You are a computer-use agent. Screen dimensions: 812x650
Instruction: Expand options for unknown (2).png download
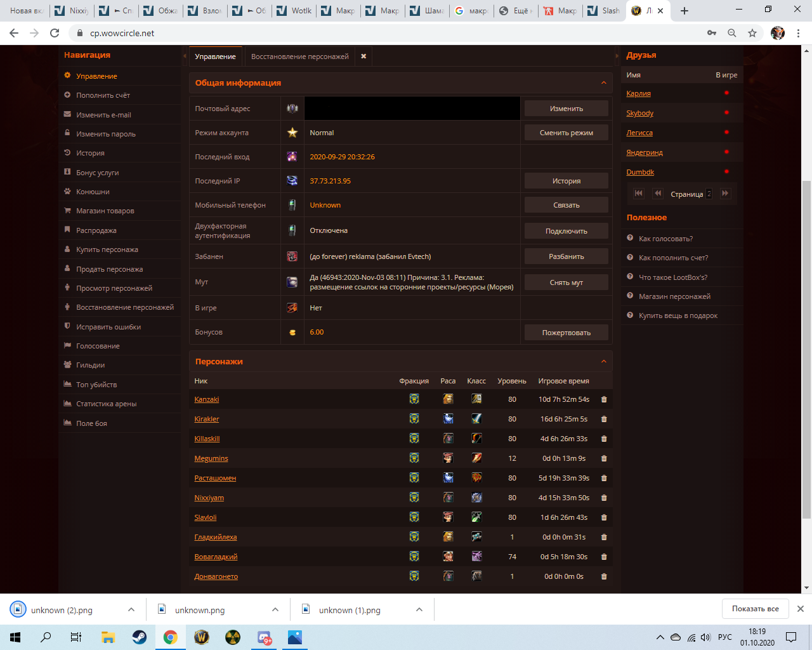[x=131, y=610]
